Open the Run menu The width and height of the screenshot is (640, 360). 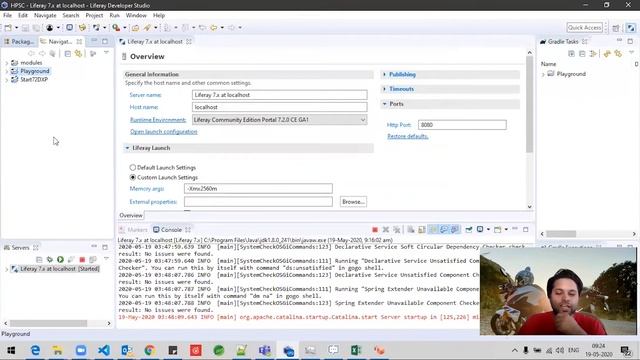click(x=114, y=15)
